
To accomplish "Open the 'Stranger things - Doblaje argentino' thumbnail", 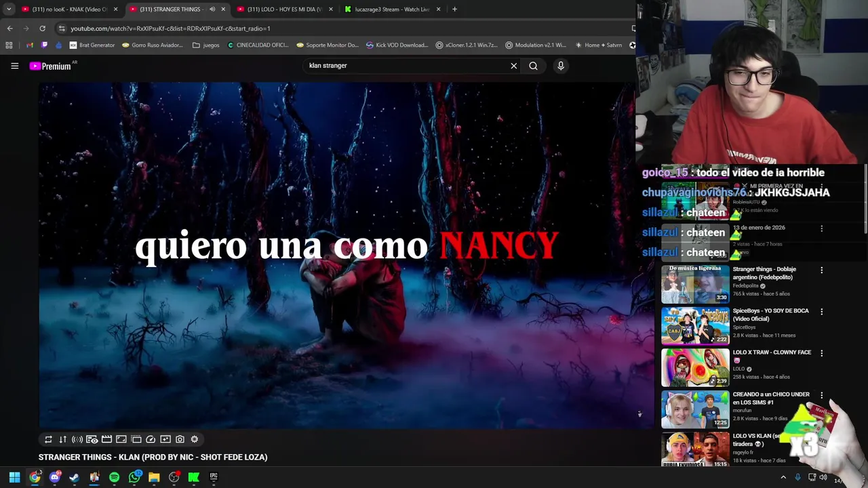I will pos(695,284).
